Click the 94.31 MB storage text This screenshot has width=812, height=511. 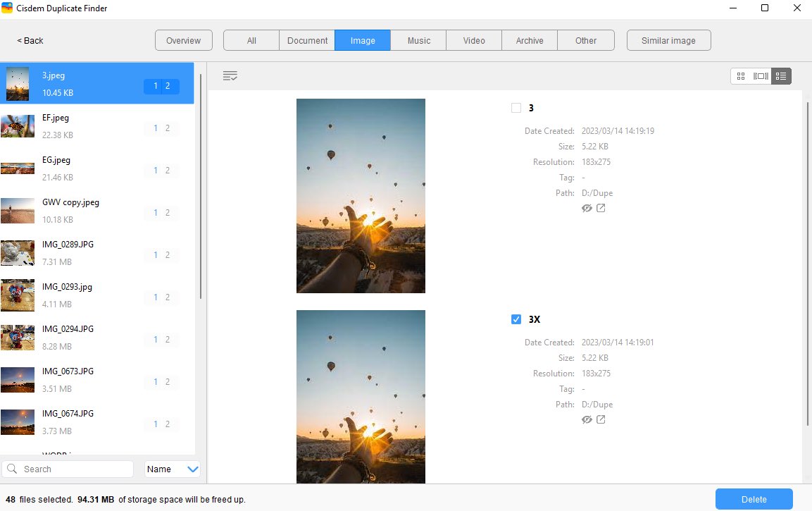(96, 500)
